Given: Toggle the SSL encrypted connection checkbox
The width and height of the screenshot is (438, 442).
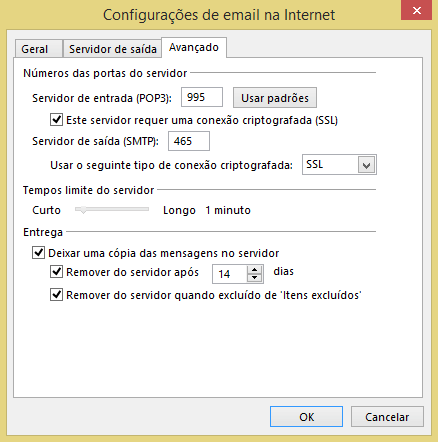Looking at the screenshot, I should [x=56, y=120].
